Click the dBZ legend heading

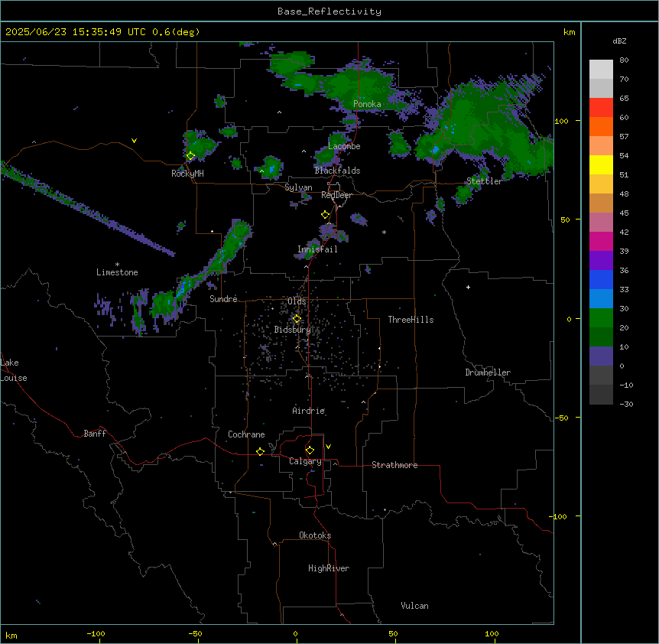pyautogui.click(x=619, y=41)
